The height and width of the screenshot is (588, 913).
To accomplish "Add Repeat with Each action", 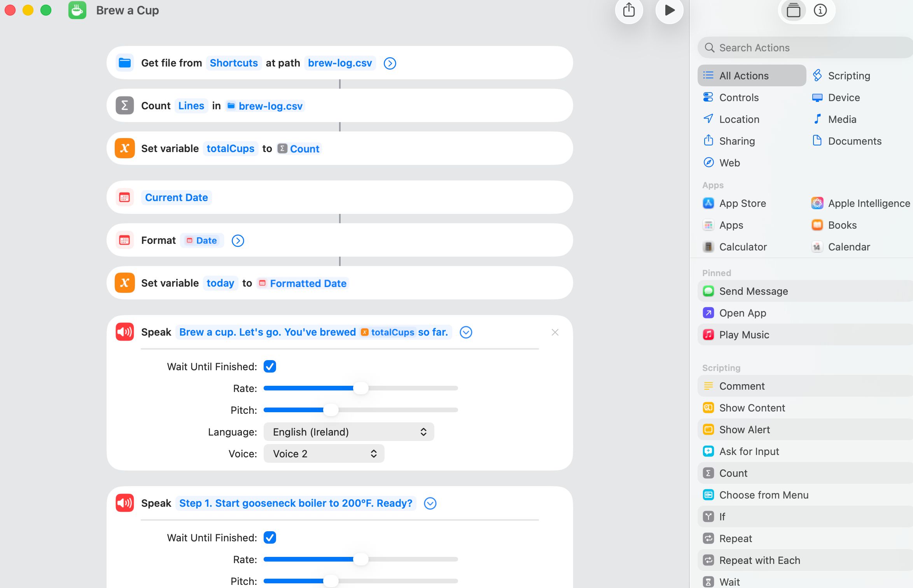I will coord(805,560).
